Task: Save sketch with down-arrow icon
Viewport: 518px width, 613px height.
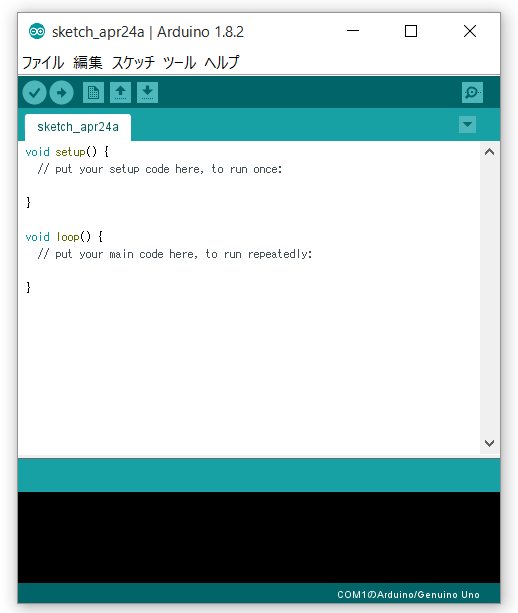Action: pyautogui.click(x=147, y=93)
